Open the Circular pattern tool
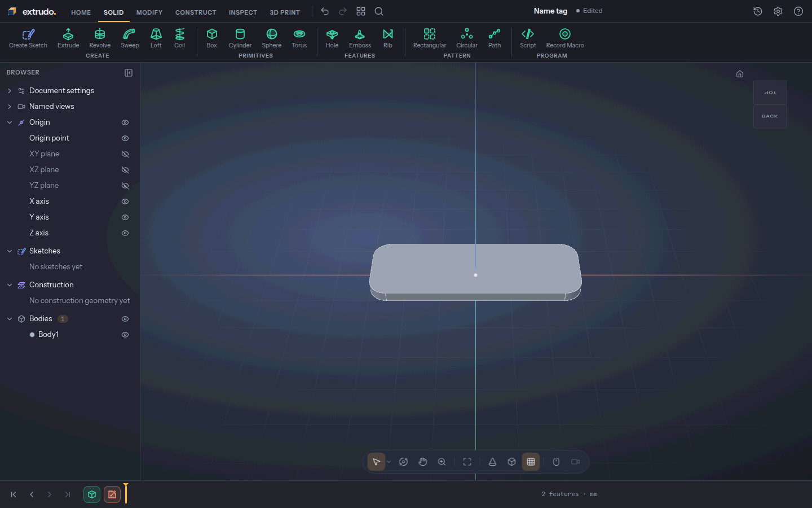 pyautogui.click(x=467, y=38)
